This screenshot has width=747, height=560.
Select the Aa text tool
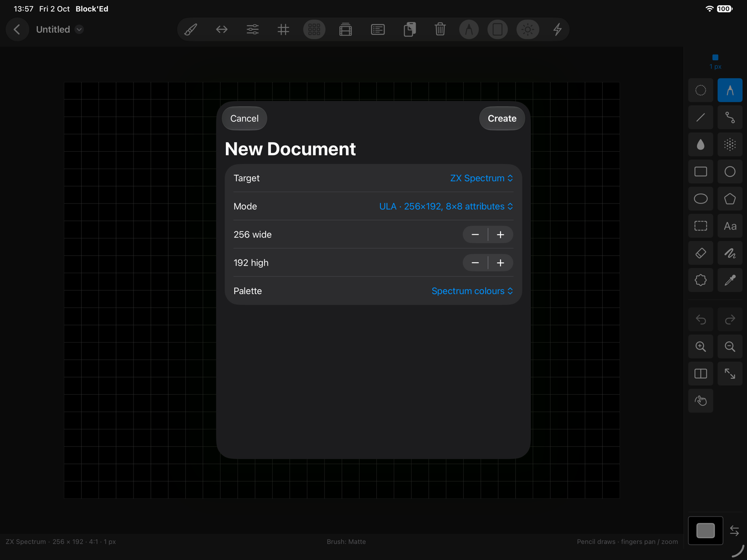(730, 226)
